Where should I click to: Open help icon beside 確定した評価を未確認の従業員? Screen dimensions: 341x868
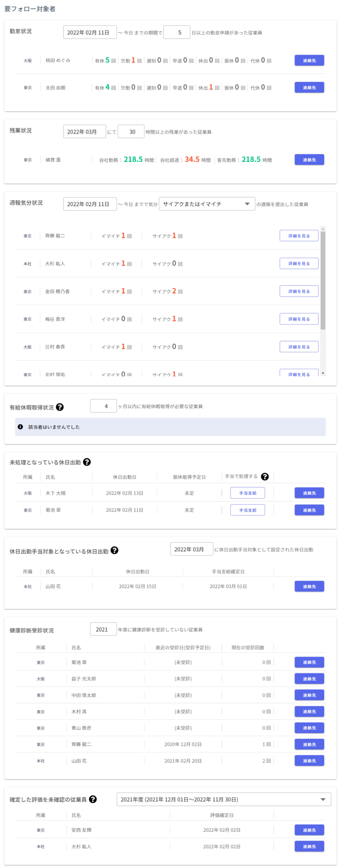[x=93, y=799]
